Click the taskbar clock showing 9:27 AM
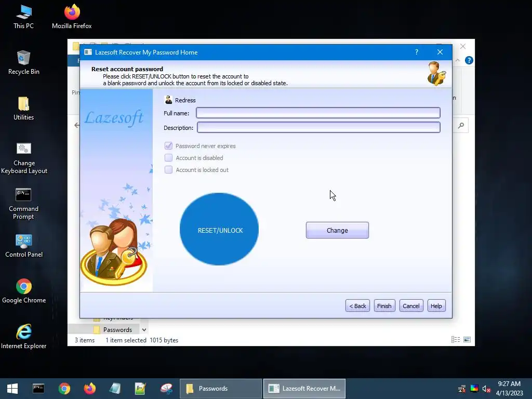Image resolution: width=532 pixels, height=399 pixels. pos(509,389)
